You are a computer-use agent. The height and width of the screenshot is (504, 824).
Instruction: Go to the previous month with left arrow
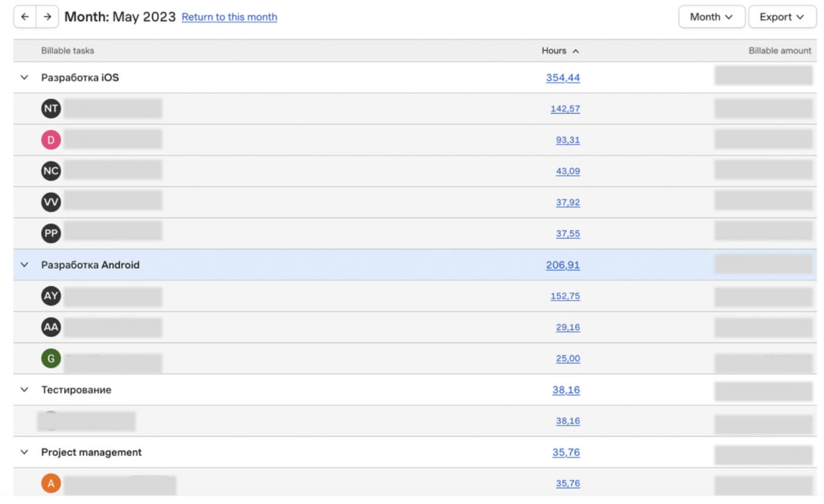[25, 17]
